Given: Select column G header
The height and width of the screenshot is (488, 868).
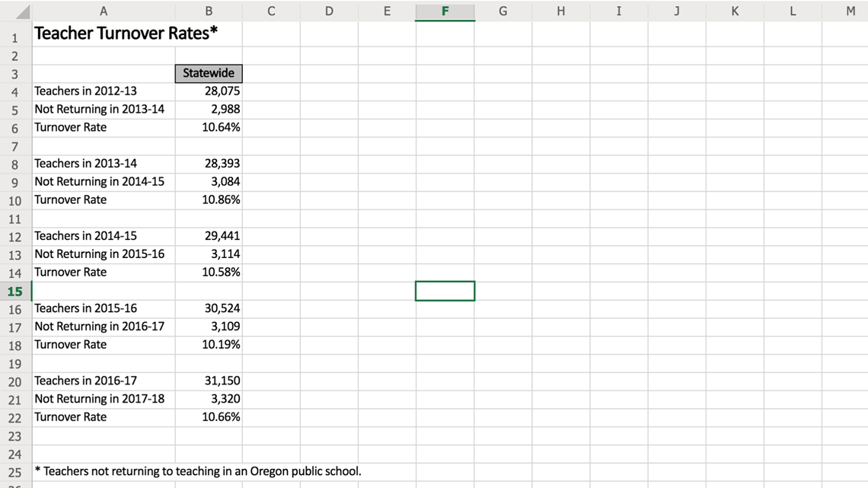Looking at the screenshot, I should pyautogui.click(x=503, y=11).
